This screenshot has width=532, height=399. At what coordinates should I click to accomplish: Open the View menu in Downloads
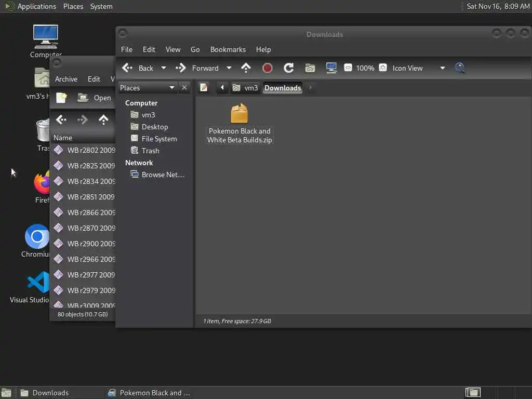click(173, 49)
